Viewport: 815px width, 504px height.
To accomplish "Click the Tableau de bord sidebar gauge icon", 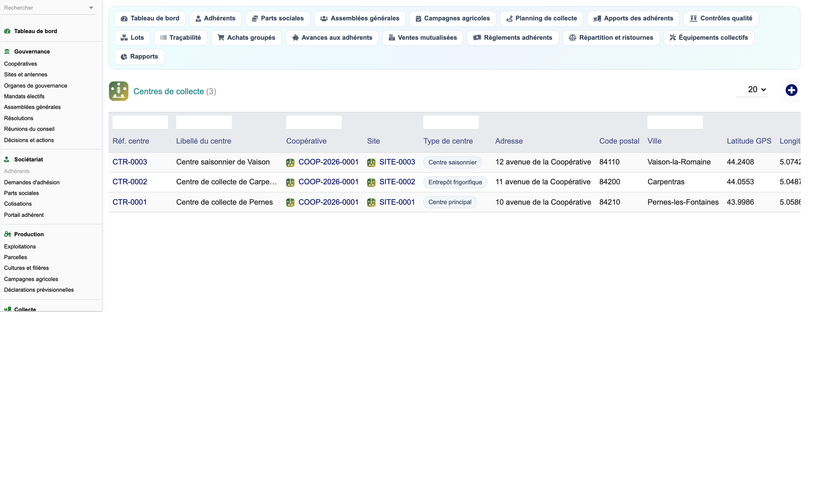I will [7, 31].
